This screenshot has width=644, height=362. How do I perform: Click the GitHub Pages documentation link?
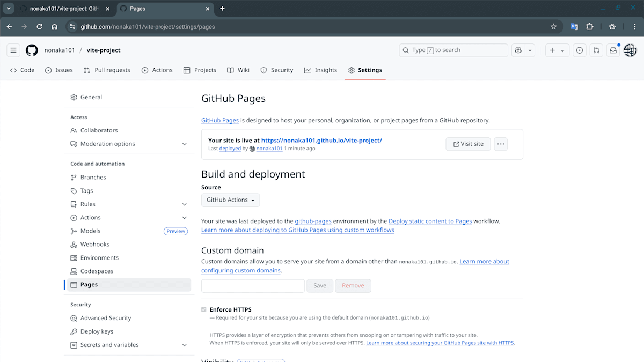220,121
